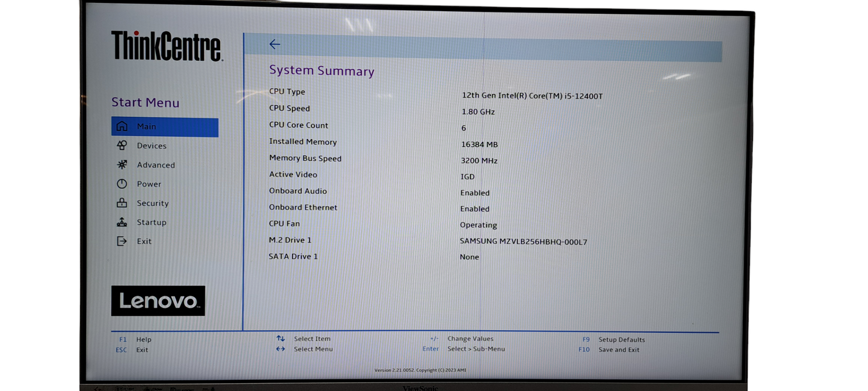Switch to the Startup menu

[x=151, y=222]
